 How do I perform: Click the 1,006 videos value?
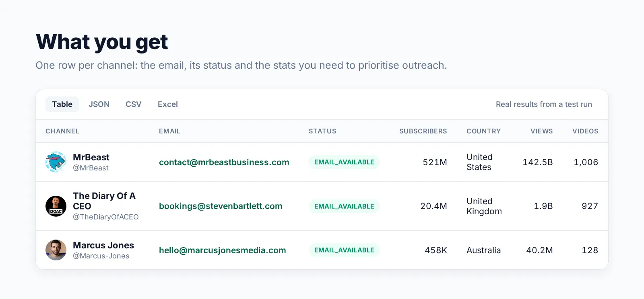[x=586, y=162]
